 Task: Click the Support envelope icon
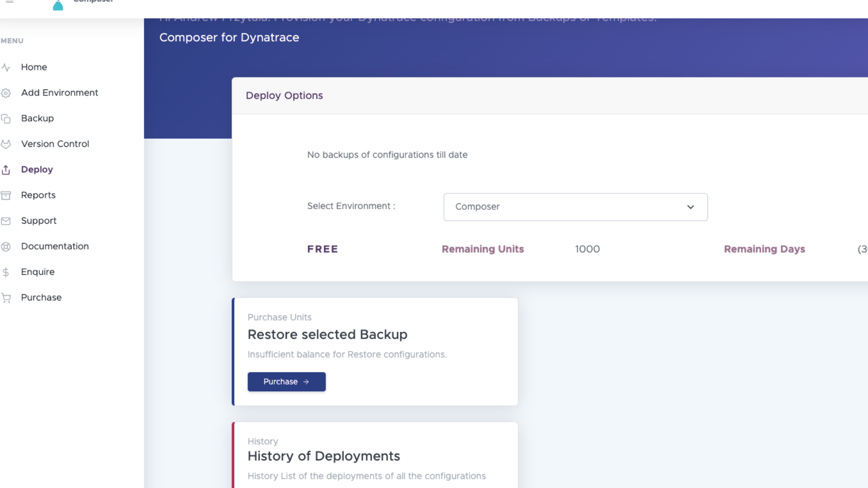coord(6,221)
